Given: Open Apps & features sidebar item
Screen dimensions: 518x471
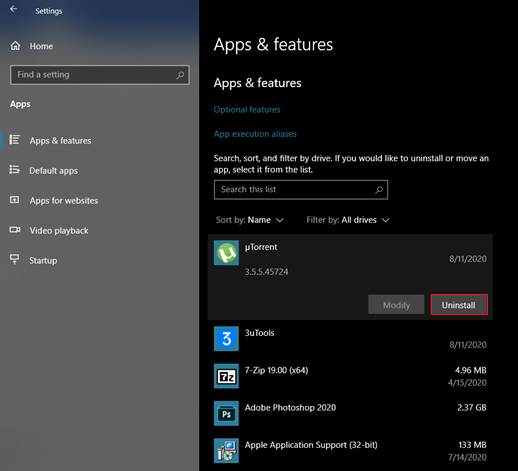Looking at the screenshot, I should (x=60, y=141).
